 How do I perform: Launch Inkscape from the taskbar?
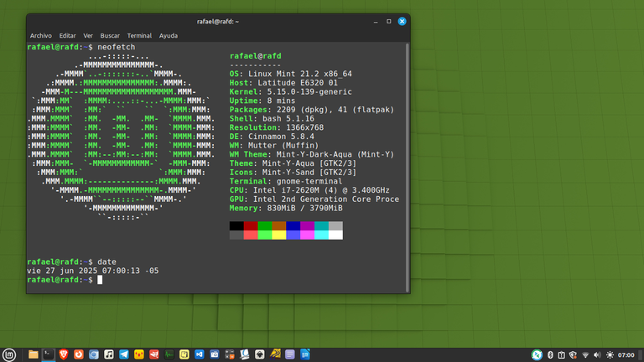coord(260,354)
